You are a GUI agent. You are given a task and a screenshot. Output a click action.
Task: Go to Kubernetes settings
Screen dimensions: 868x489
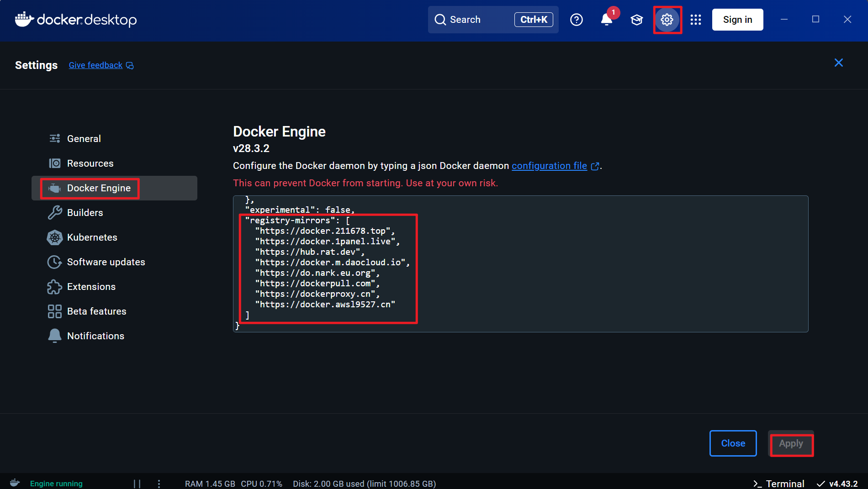point(92,237)
